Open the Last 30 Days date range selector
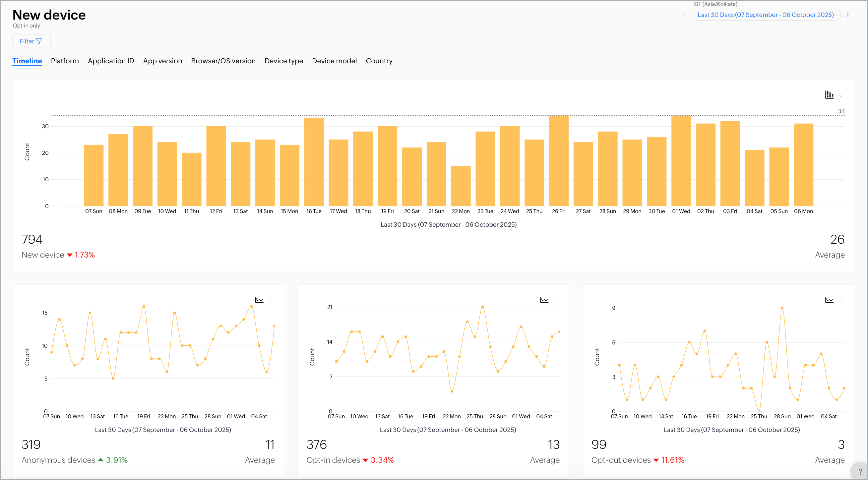 coord(765,15)
